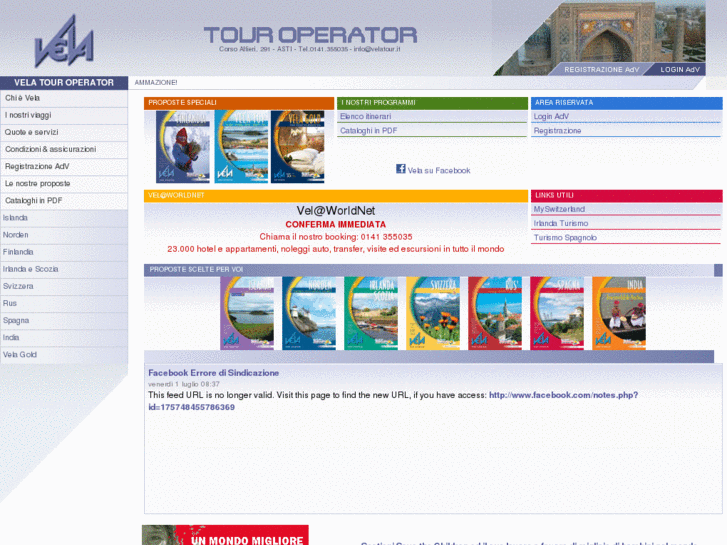727x545 pixels.
Task: Click the Vel@WorldNet heading text
Action: tap(336, 211)
